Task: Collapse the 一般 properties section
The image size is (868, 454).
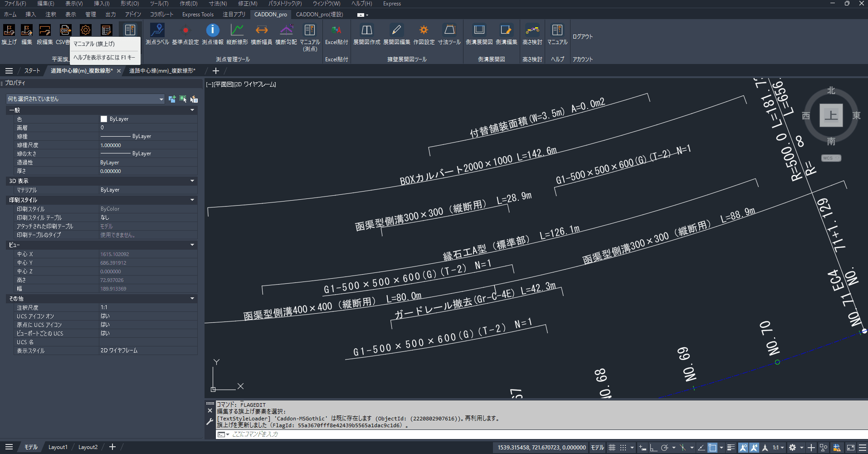Action: click(x=192, y=110)
